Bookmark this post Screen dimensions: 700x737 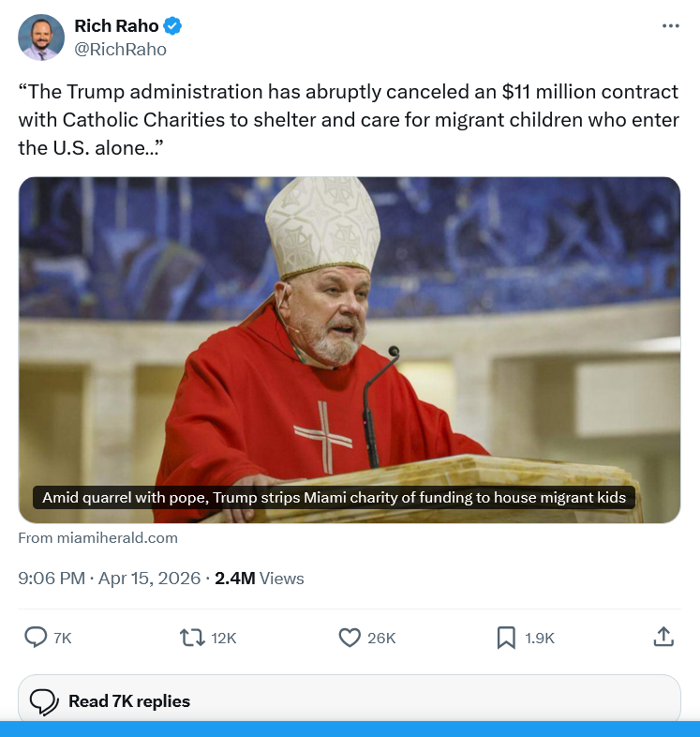[x=506, y=638]
